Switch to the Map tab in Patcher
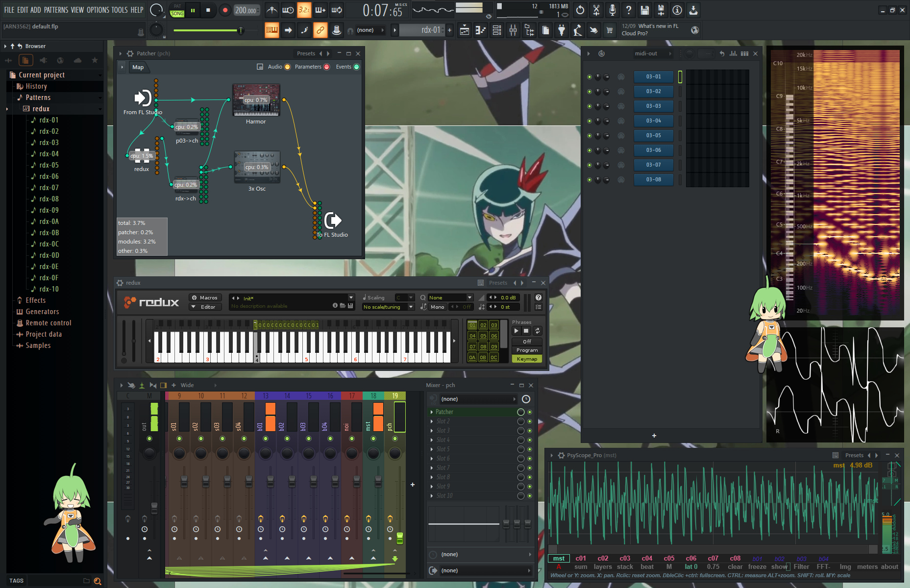This screenshot has width=910, height=588. 138,67
